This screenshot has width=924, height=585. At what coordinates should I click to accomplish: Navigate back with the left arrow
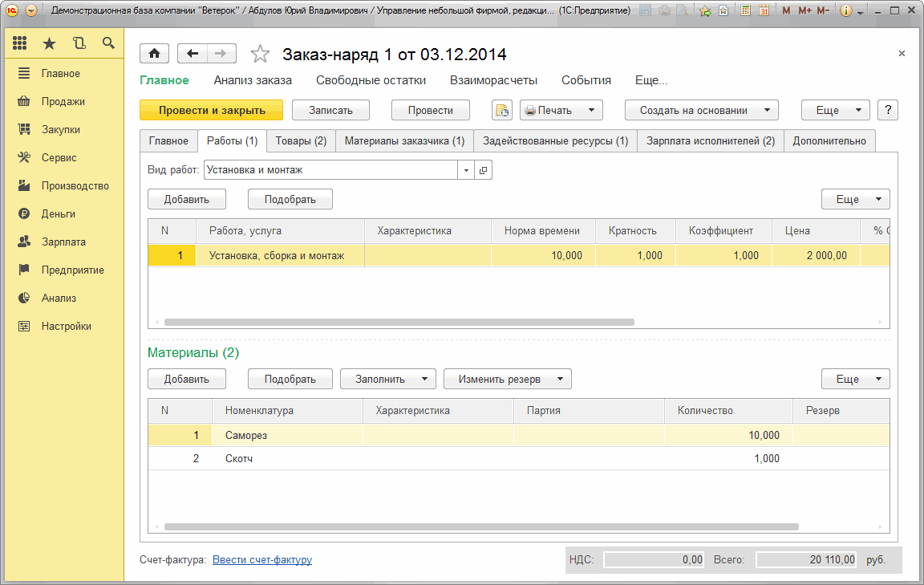[192, 54]
